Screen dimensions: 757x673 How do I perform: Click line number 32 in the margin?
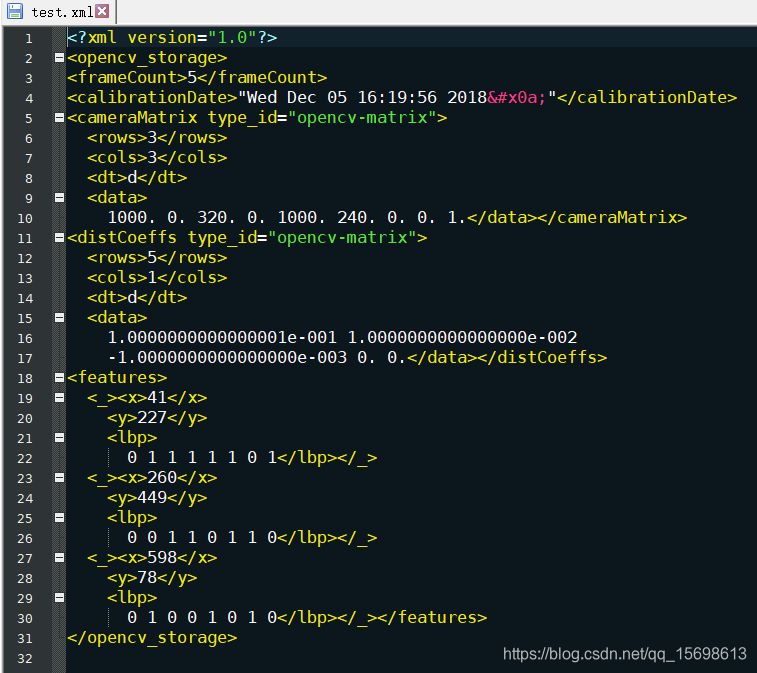[x=25, y=659]
